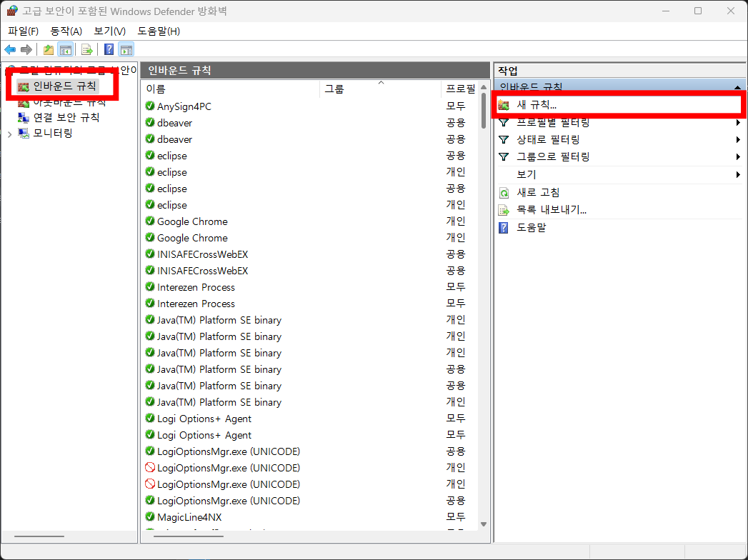This screenshot has width=748, height=560.
Task: Click the funnel icon beside 상태로 필터링
Action: [x=504, y=140]
